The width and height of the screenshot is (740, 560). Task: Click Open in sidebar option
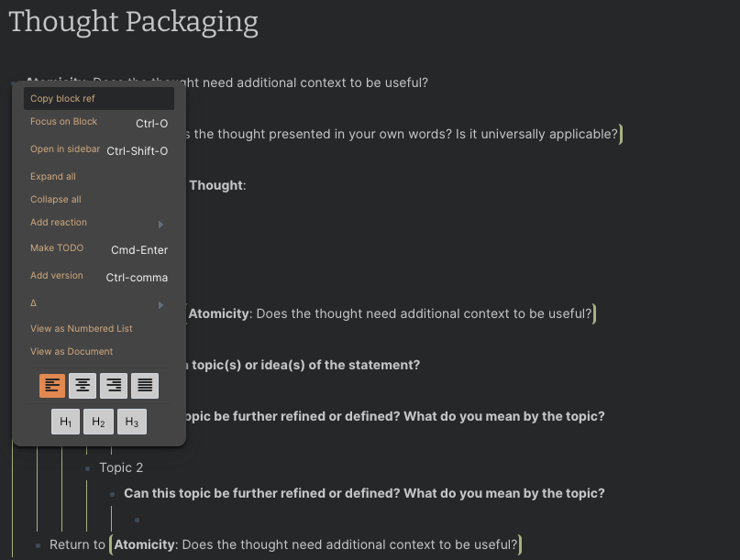(x=65, y=149)
